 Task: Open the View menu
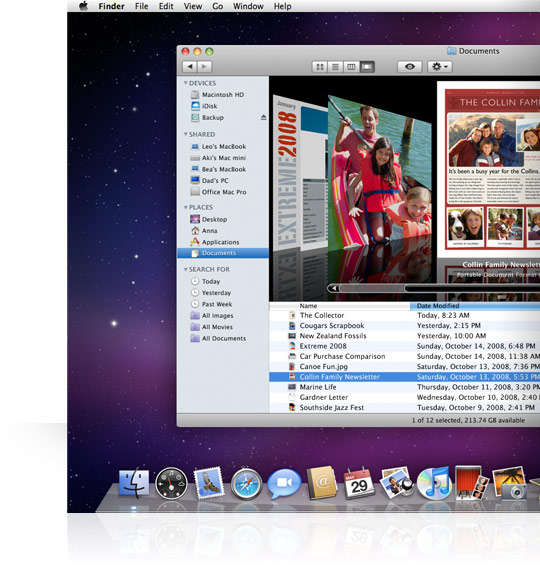point(193,6)
